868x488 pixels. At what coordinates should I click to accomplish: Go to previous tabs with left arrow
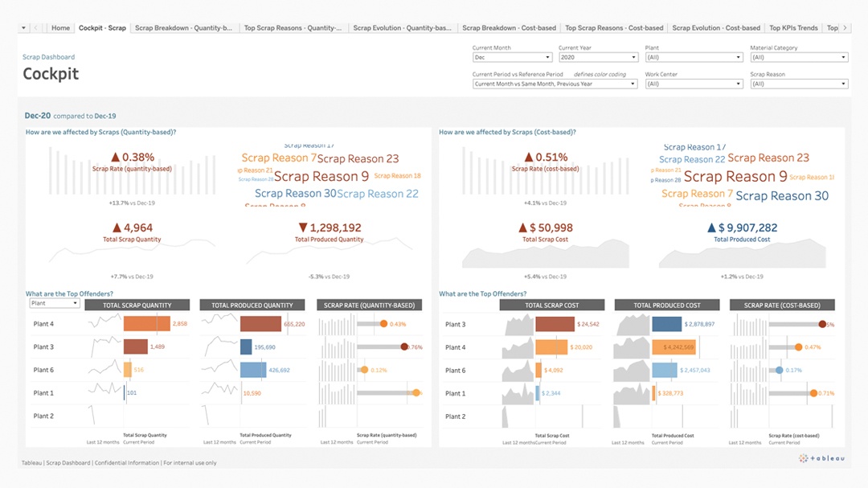click(36, 27)
